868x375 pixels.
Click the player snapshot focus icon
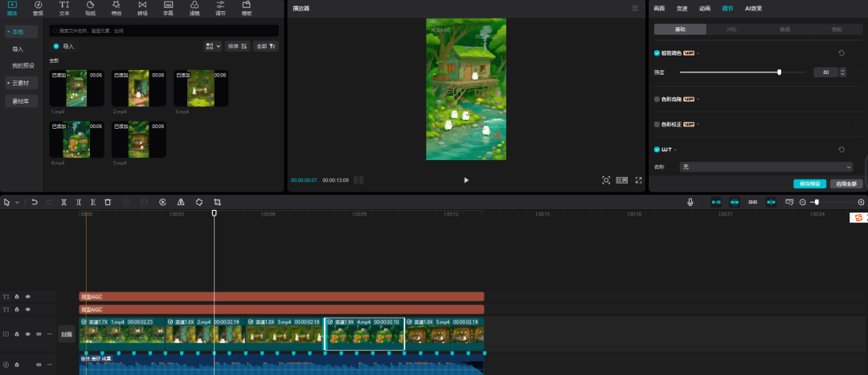click(x=606, y=180)
